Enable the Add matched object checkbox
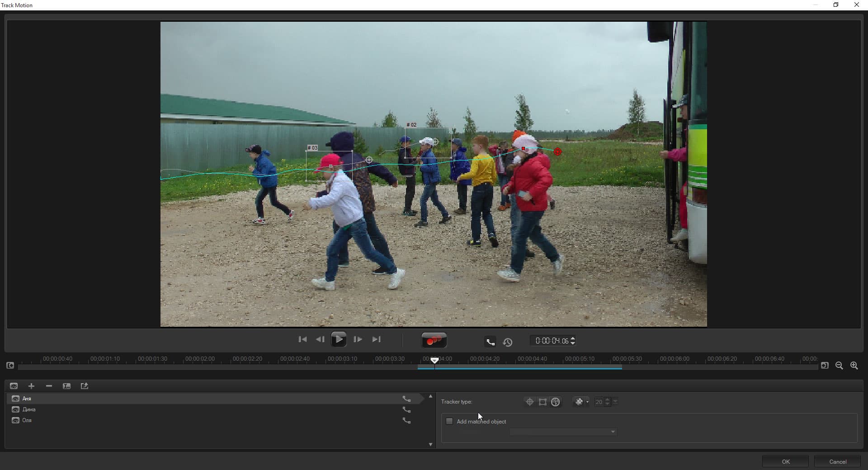This screenshot has width=868, height=470. [449, 421]
